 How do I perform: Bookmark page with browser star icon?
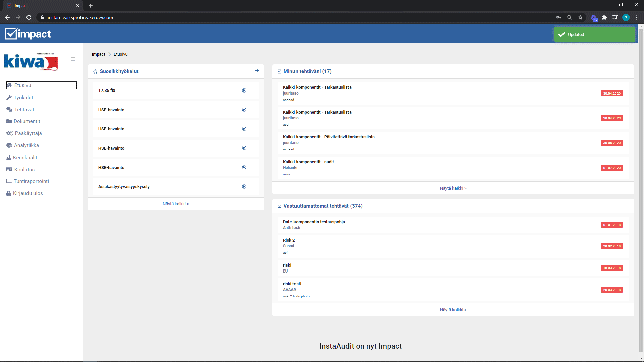point(580,17)
